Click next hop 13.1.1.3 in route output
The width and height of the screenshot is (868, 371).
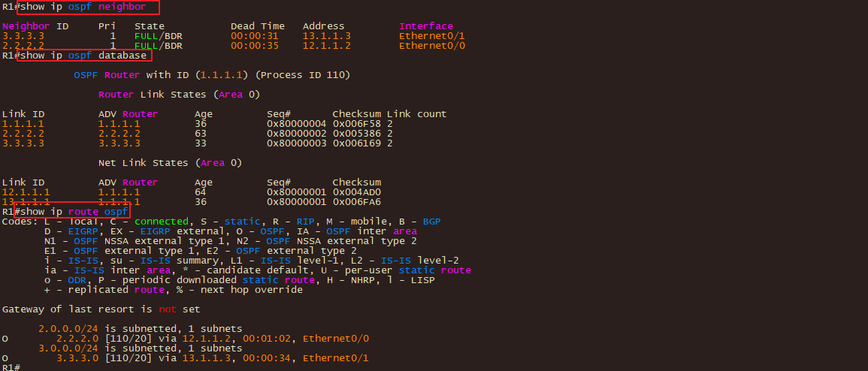pyautogui.click(x=207, y=358)
